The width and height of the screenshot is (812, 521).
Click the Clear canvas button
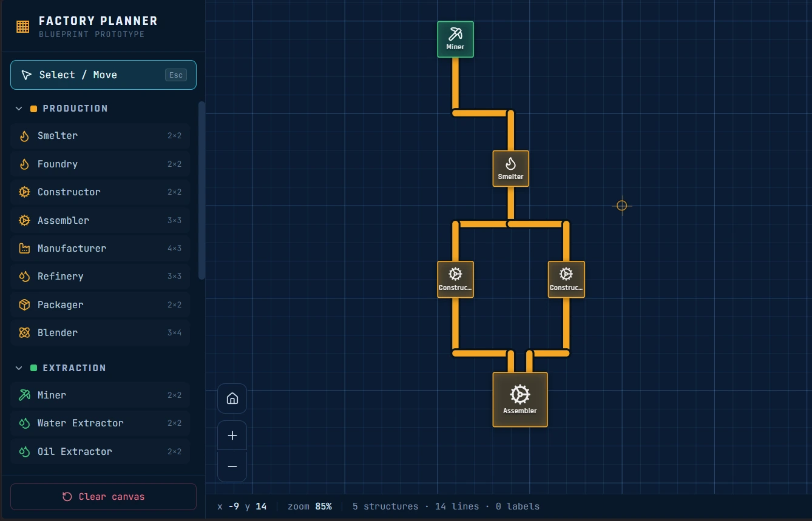(x=103, y=497)
